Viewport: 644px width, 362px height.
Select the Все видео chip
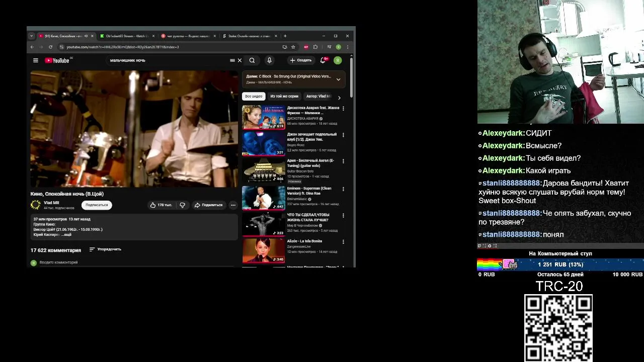254,96
